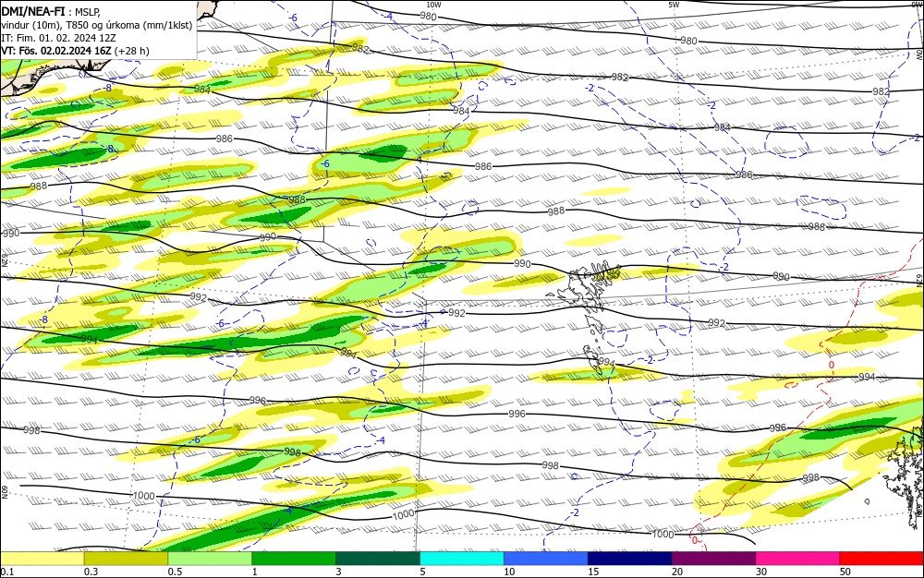Click the '0.5' legend value label

(175, 572)
